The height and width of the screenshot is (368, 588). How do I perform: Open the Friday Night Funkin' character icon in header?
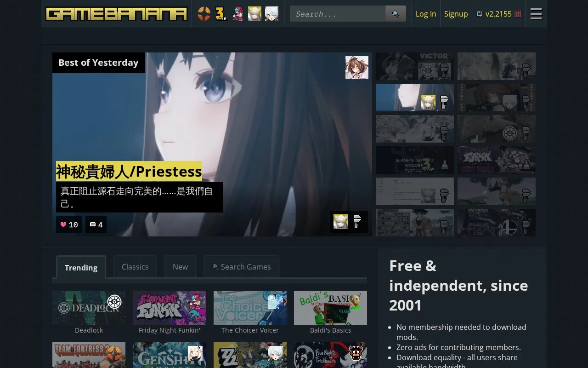tap(238, 14)
